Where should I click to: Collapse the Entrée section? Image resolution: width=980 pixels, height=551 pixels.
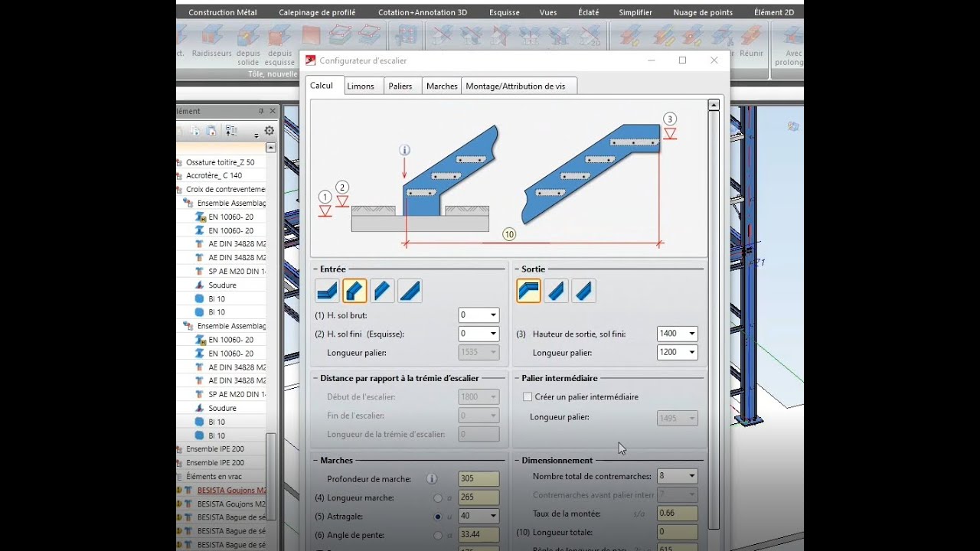click(x=315, y=269)
